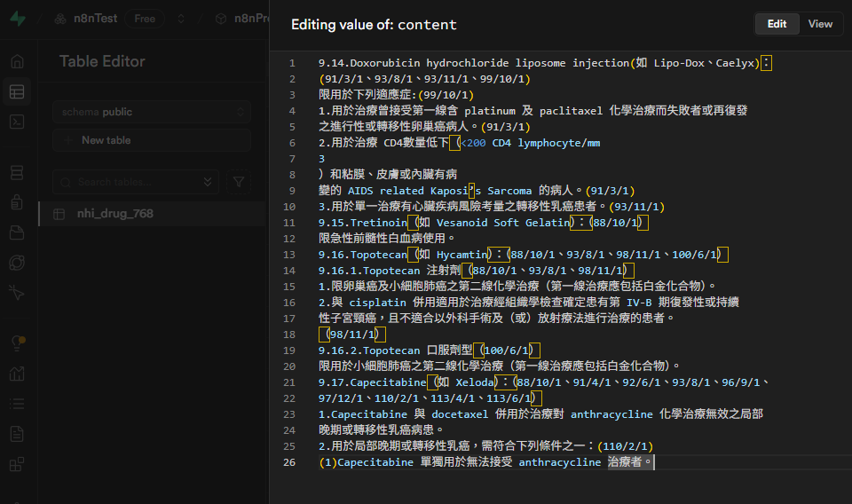Open the Advisors lightbulb icon

point(17,343)
